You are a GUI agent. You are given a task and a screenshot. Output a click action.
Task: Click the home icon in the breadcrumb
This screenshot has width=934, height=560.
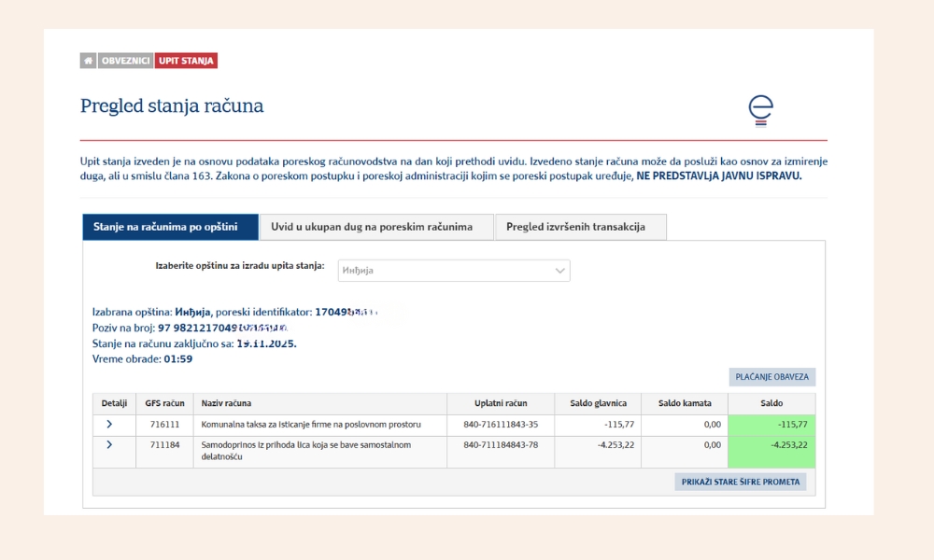click(86, 60)
